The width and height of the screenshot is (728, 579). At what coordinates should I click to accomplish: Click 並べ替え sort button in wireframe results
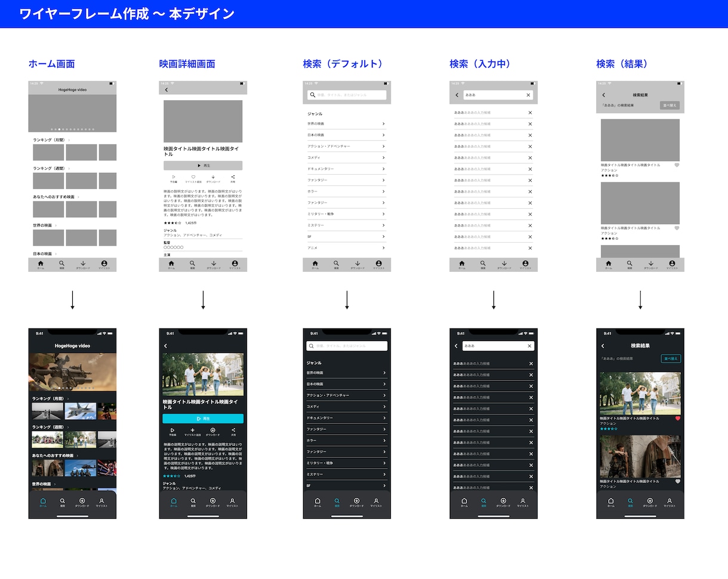click(x=670, y=106)
